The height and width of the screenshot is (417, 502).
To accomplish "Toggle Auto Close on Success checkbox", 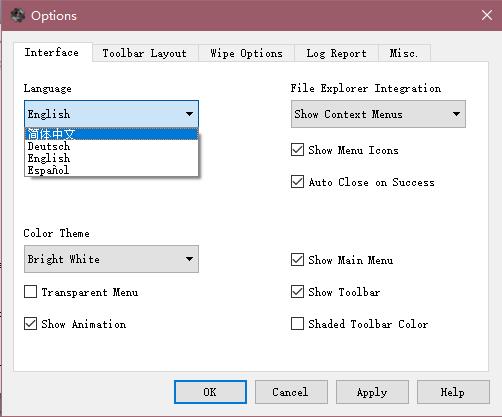I will point(297,182).
